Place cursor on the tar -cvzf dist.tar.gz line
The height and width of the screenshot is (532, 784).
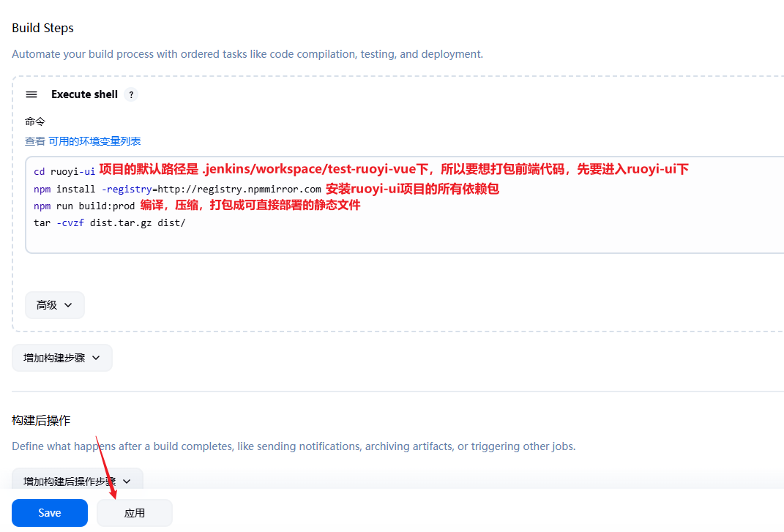click(x=110, y=223)
